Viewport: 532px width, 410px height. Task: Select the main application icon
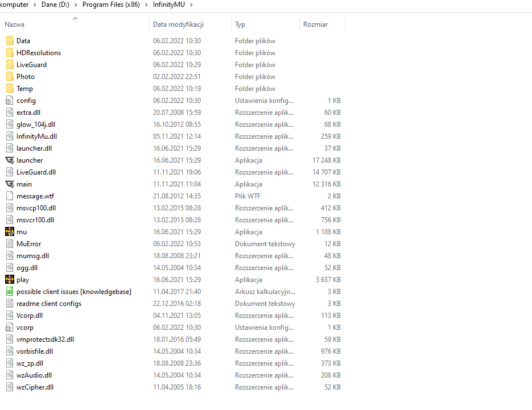click(x=10, y=184)
